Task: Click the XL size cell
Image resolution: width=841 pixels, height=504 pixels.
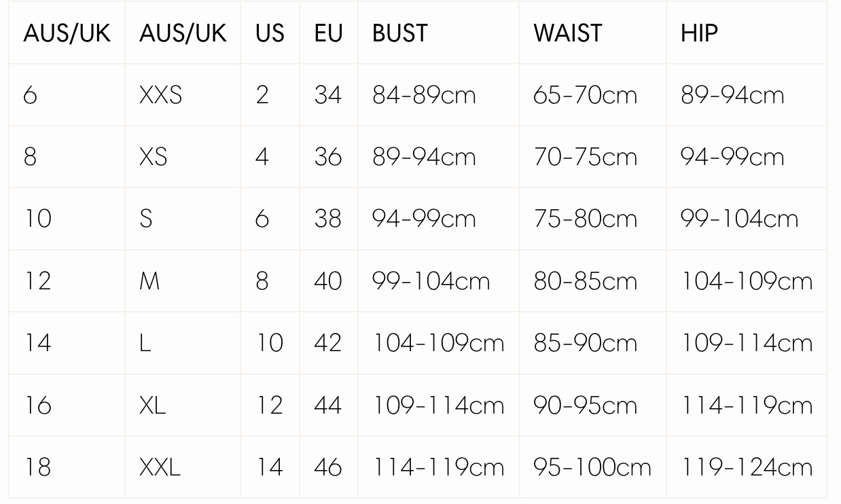Action: click(153, 406)
